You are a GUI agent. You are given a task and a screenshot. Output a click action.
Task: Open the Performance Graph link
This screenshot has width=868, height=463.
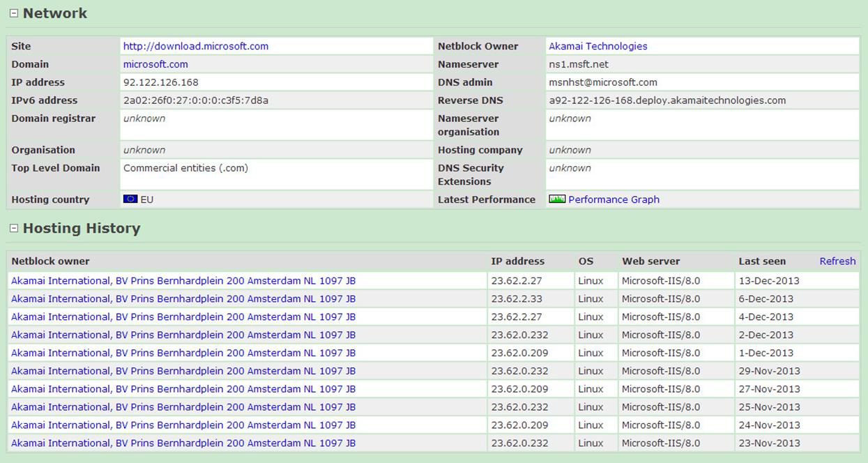point(614,199)
